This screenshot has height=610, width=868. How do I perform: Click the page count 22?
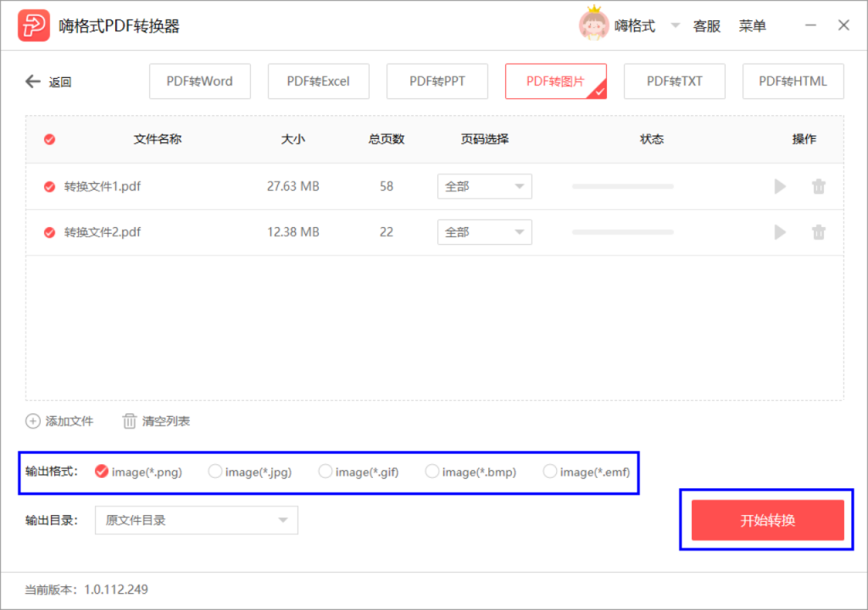tap(387, 232)
